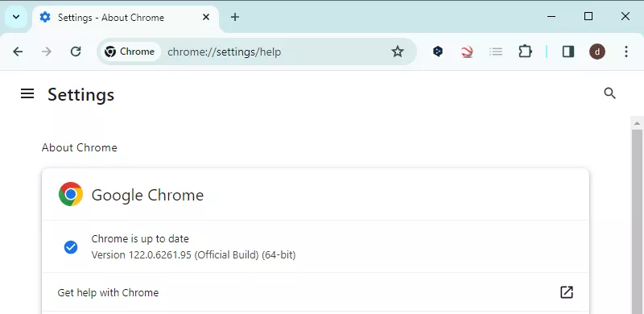Click the external link icon beside Get help
This screenshot has width=644, height=314.
[567, 292]
